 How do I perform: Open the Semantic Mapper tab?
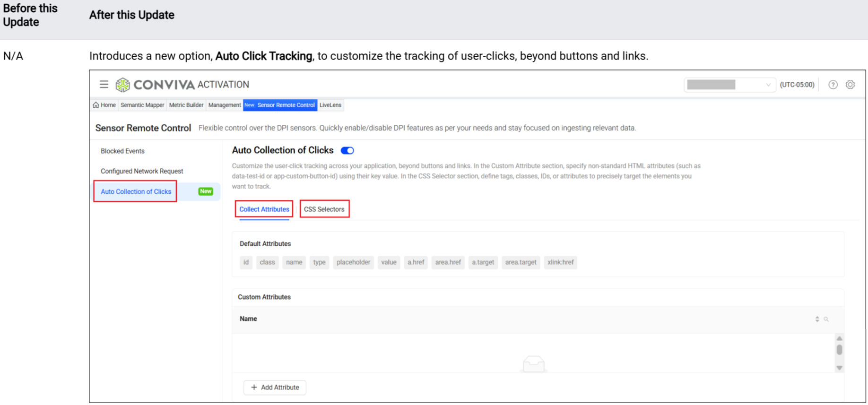142,105
